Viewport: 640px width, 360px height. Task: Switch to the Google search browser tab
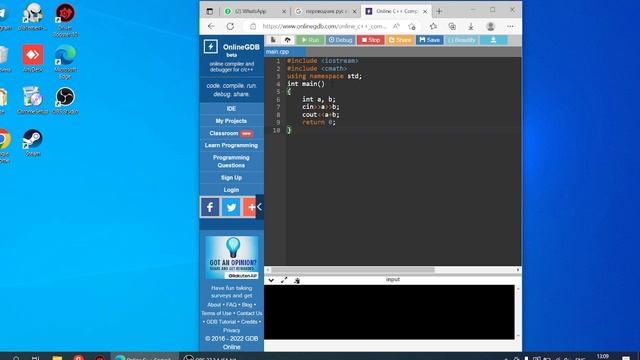click(x=326, y=11)
